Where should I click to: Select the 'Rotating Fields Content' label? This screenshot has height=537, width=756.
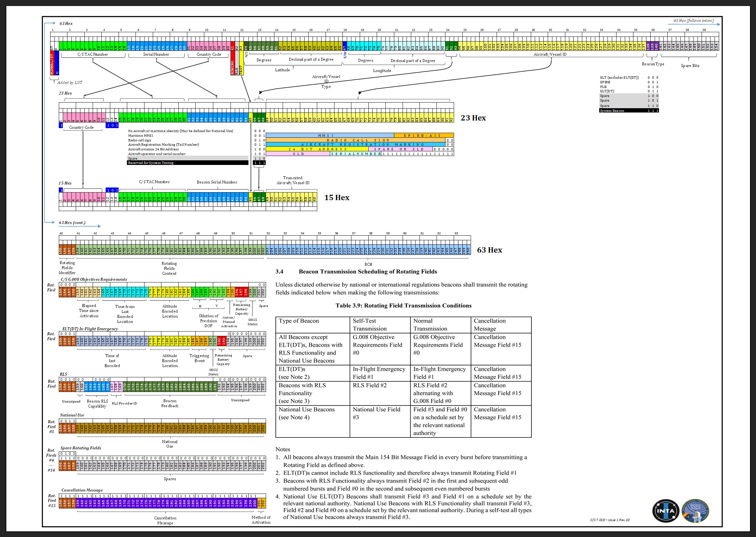click(169, 268)
